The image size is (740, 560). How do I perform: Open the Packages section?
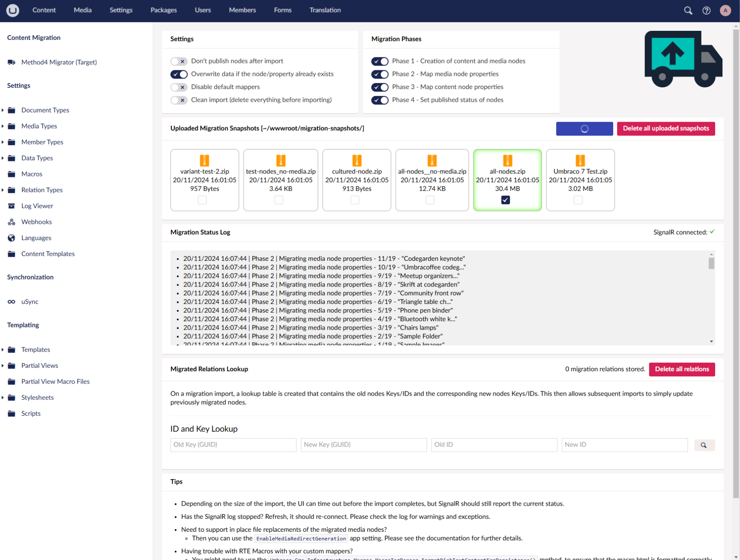coord(164,10)
